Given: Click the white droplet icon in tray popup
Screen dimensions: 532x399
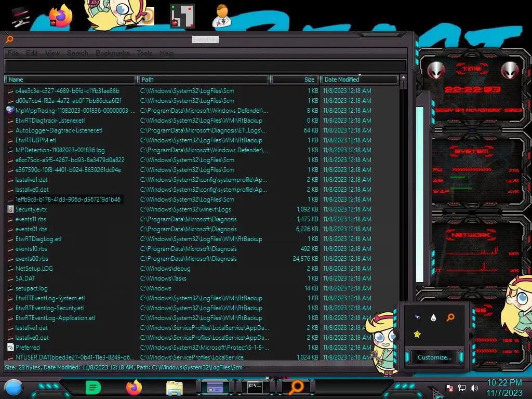Looking at the screenshot, I should coord(433,317).
